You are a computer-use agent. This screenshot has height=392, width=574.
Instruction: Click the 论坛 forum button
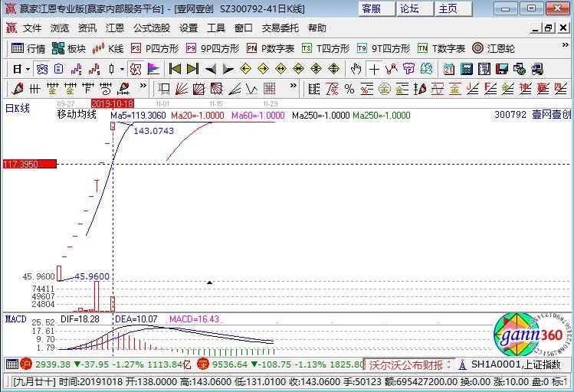[x=415, y=8]
